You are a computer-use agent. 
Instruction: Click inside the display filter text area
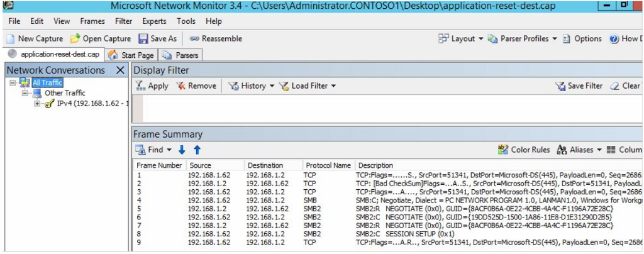pos(377,108)
